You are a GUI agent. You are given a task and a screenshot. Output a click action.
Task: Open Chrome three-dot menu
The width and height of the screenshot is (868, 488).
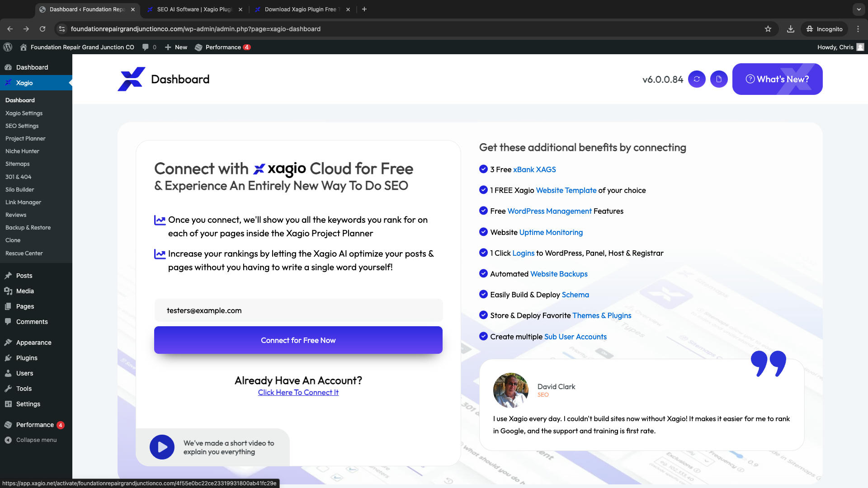point(858,29)
